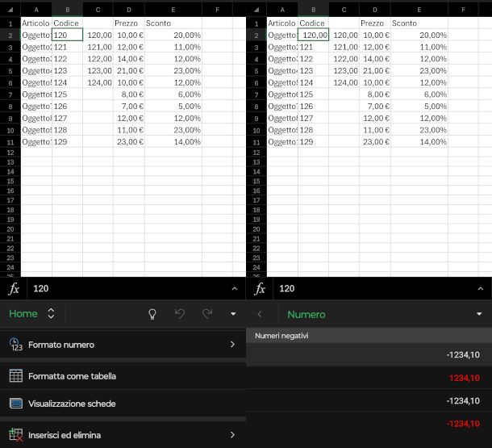Select row 7 header in left sheet
The image size is (492, 448).
tap(10, 94)
